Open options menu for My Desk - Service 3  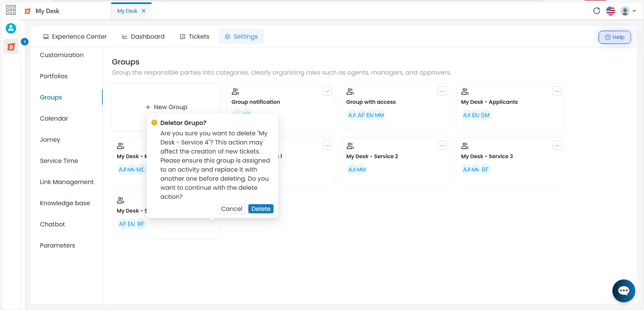click(x=557, y=145)
